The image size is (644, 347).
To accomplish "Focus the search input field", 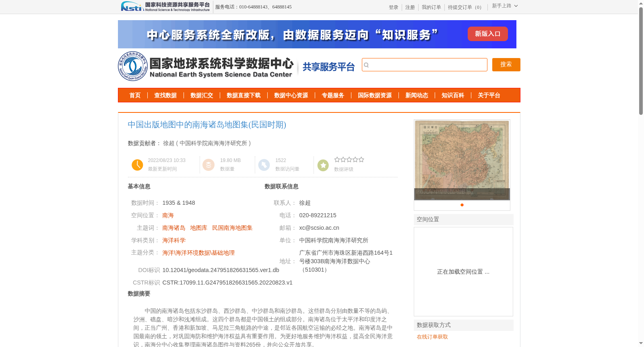I will tap(424, 64).
